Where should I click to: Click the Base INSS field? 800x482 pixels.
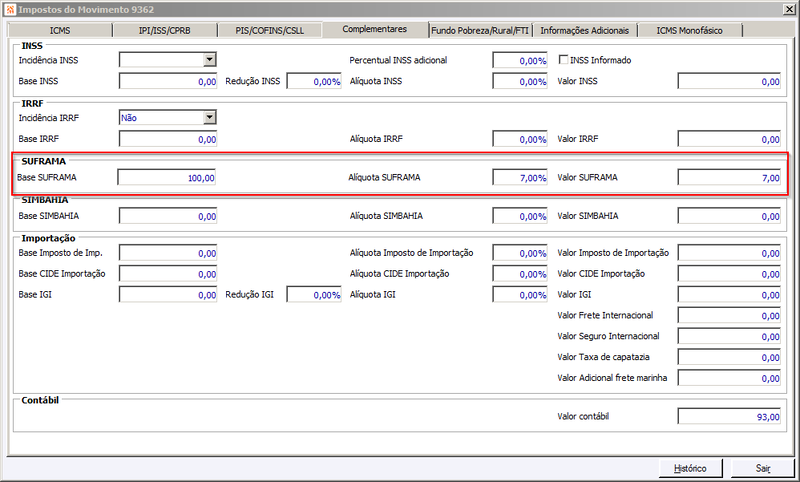click(168, 81)
